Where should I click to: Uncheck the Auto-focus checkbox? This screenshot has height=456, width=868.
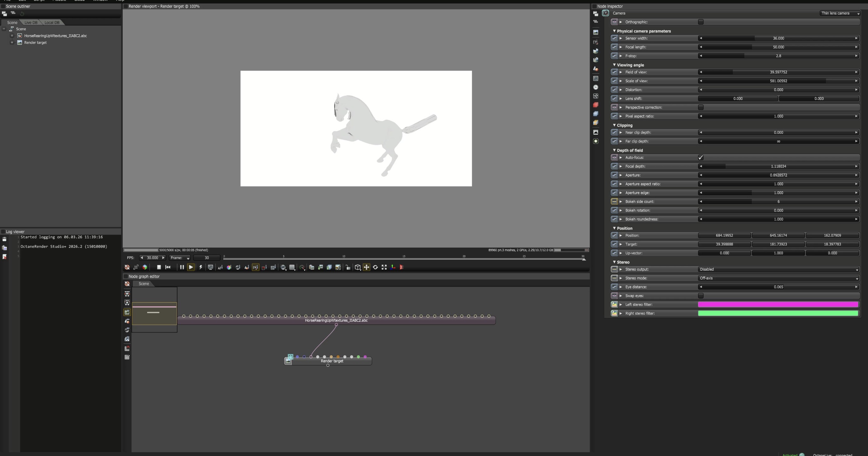coord(701,158)
